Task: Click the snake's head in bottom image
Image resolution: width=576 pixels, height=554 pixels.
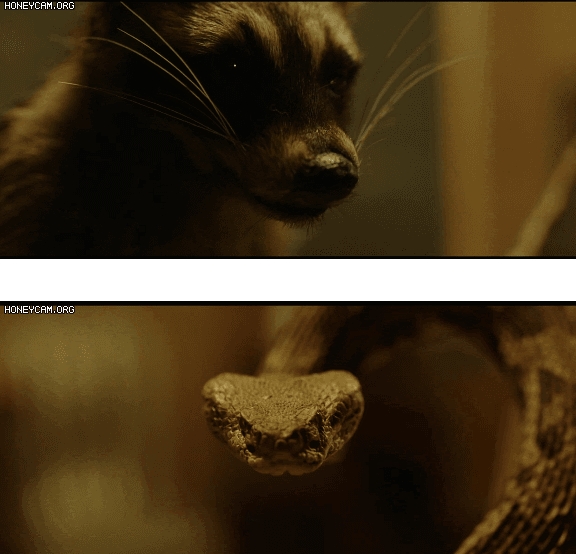Action: pos(283,422)
